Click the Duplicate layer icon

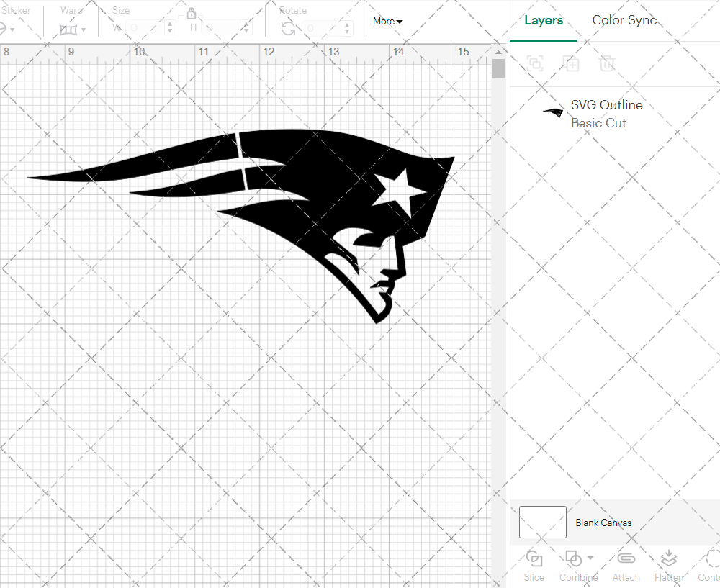coord(572,63)
